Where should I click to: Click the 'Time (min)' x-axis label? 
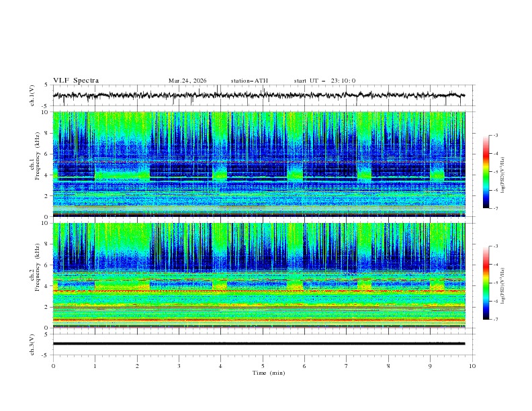269,373
